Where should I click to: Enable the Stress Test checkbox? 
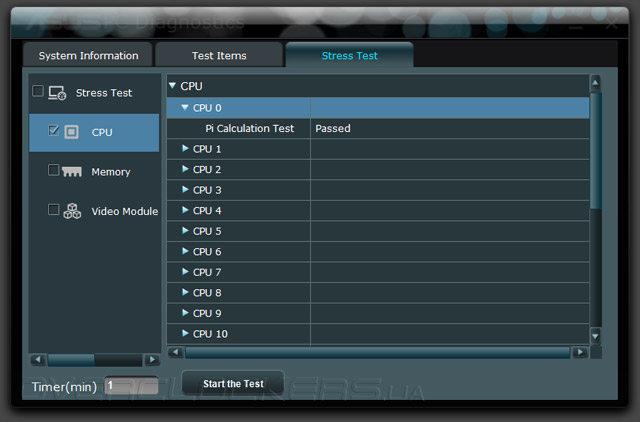point(38,92)
